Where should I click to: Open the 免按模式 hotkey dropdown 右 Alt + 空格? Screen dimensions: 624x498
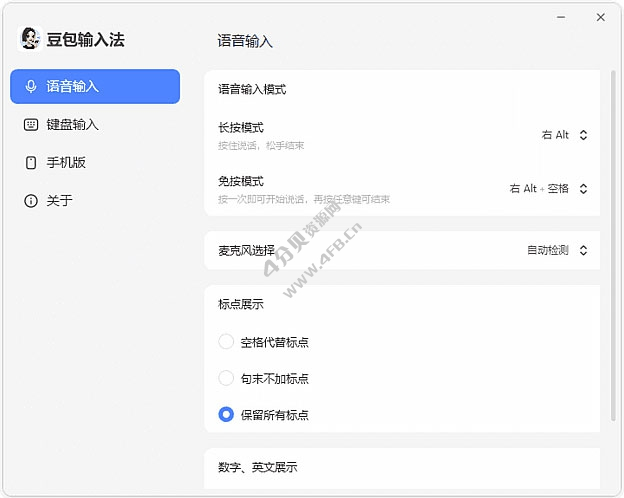(548, 189)
